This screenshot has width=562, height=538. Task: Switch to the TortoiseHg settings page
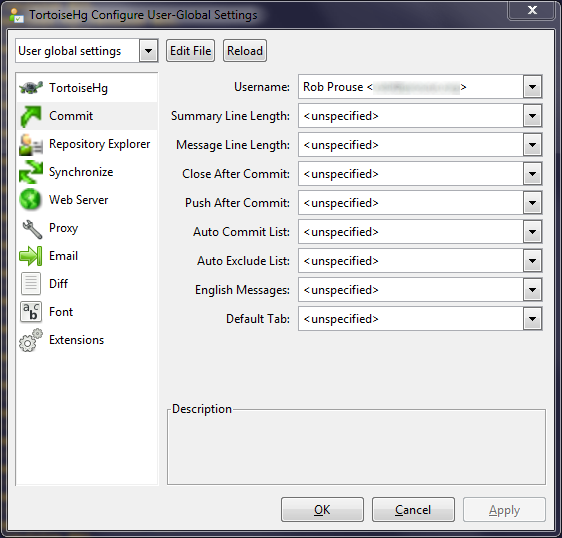point(87,88)
